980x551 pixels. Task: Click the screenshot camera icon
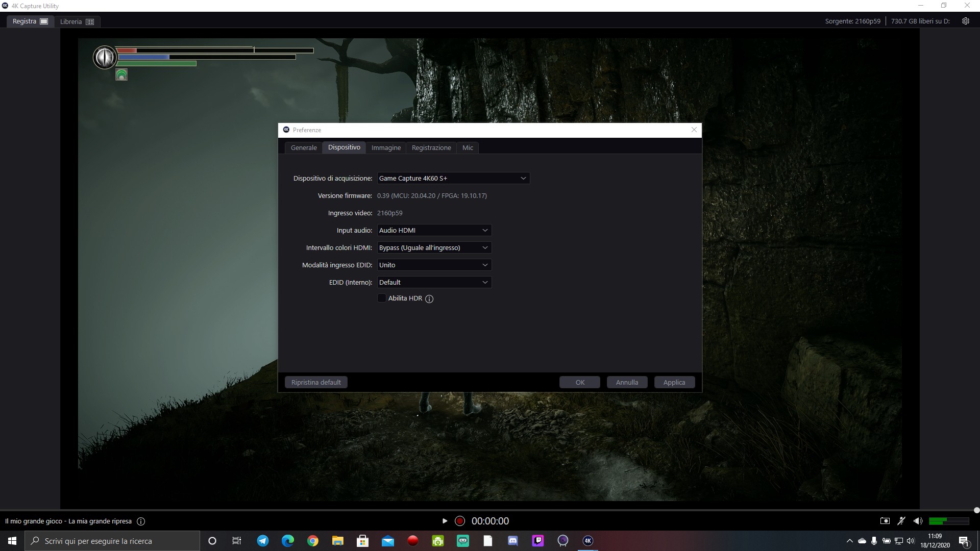885,521
